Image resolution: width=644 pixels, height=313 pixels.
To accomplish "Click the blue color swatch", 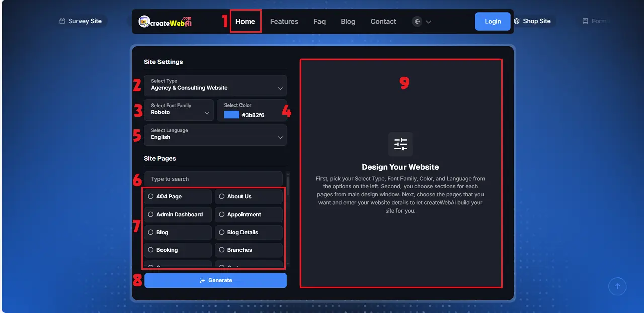I will click(231, 115).
